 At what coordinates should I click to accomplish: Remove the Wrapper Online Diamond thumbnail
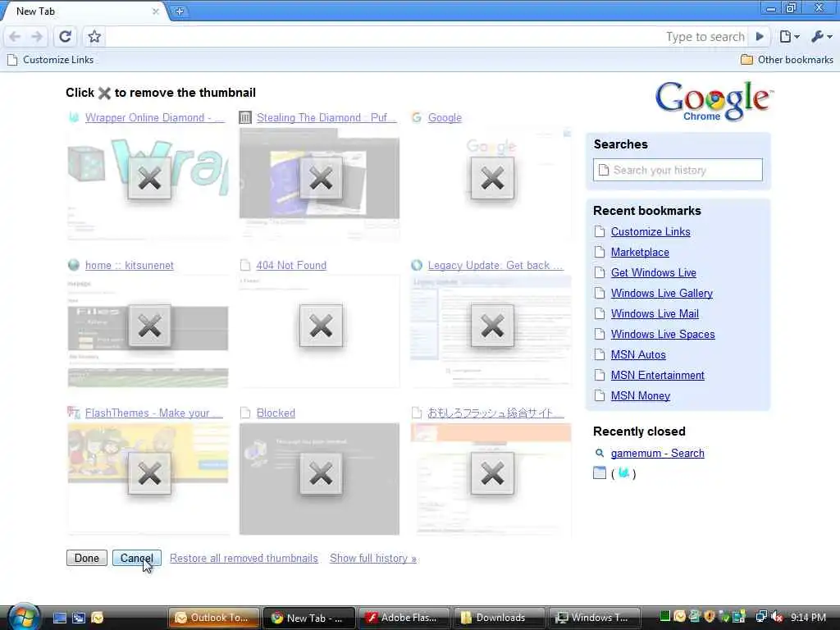tap(149, 178)
